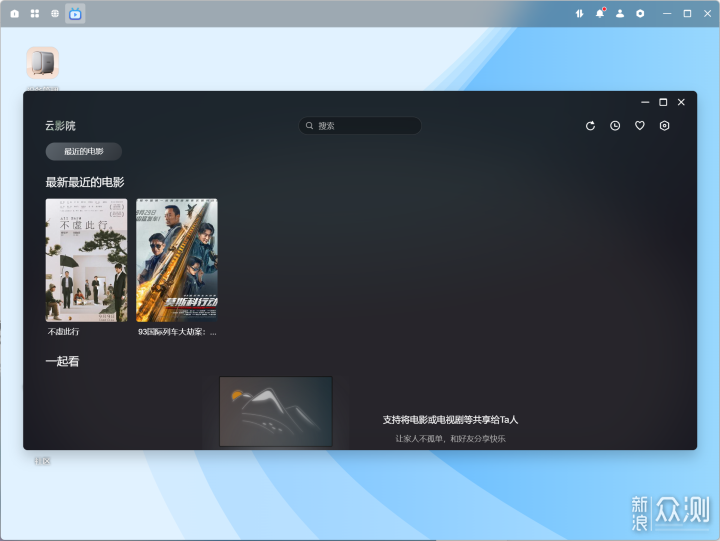Viewport: 720px width, 541px height.
Task: Open the notifications bell icon
Action: (x=600, y=13)
